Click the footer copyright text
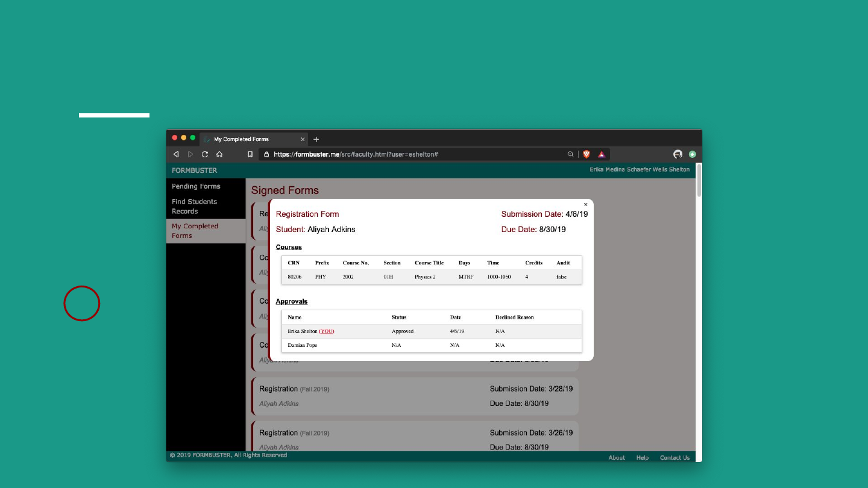Image resolution: width=868 pixels, height=488 pixels. click(x=228, y=455)
